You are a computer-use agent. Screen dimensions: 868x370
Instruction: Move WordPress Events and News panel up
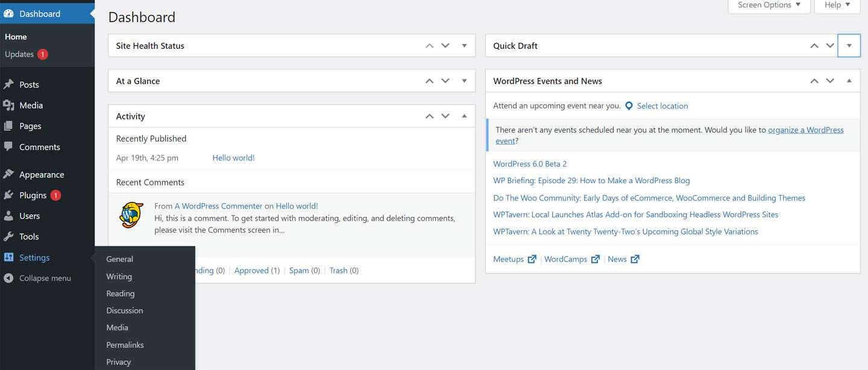pyautogui.click(x=814, y=81)
